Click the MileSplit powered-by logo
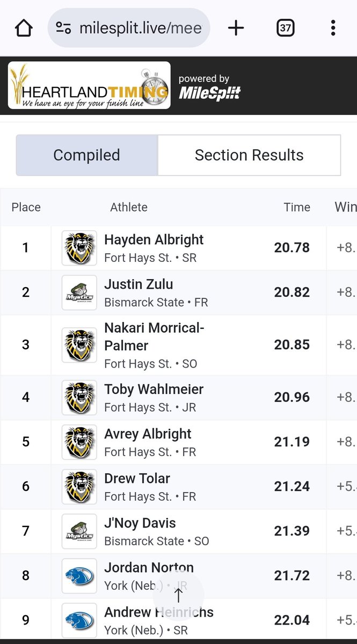This screenshot has width=357, height=644. click(x=209, y=87)
